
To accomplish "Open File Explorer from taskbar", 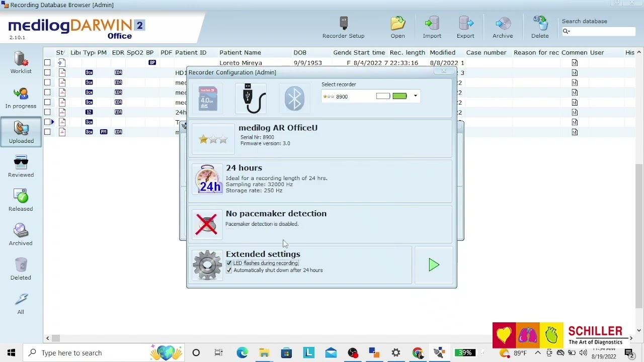I will click(264, 352).
